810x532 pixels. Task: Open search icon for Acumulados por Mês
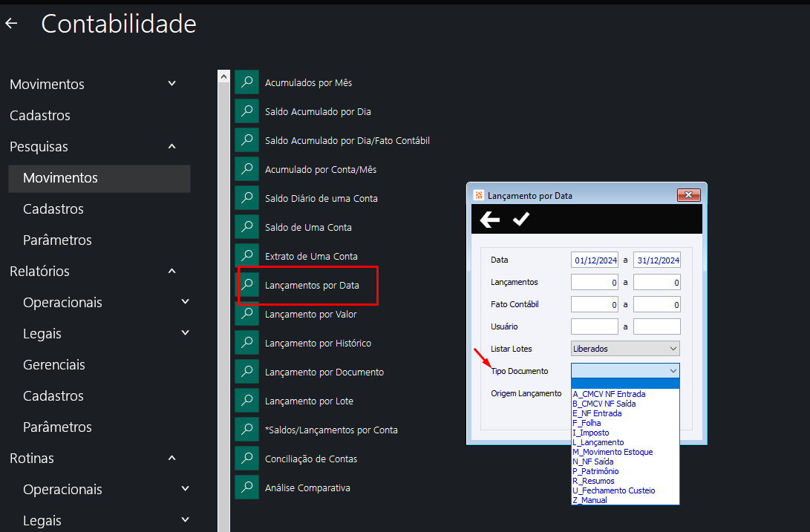[x=247, y=82]
